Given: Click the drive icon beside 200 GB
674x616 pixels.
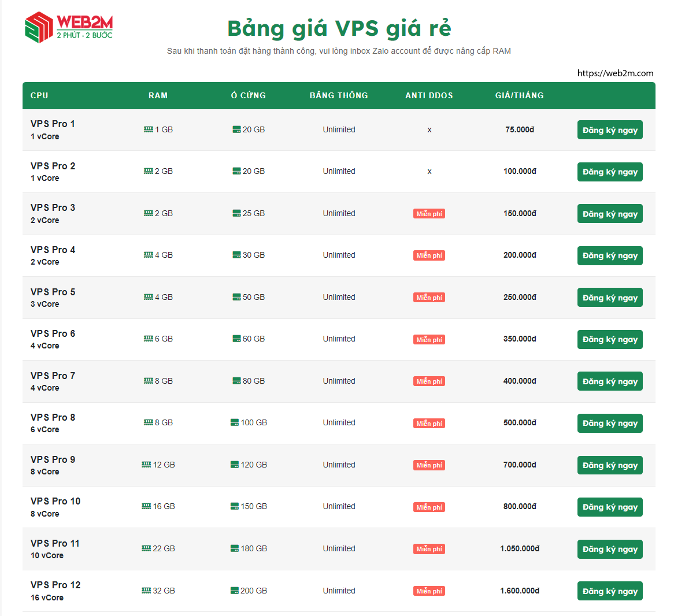Looking at the screenshot, I should (x=234, y=591).
